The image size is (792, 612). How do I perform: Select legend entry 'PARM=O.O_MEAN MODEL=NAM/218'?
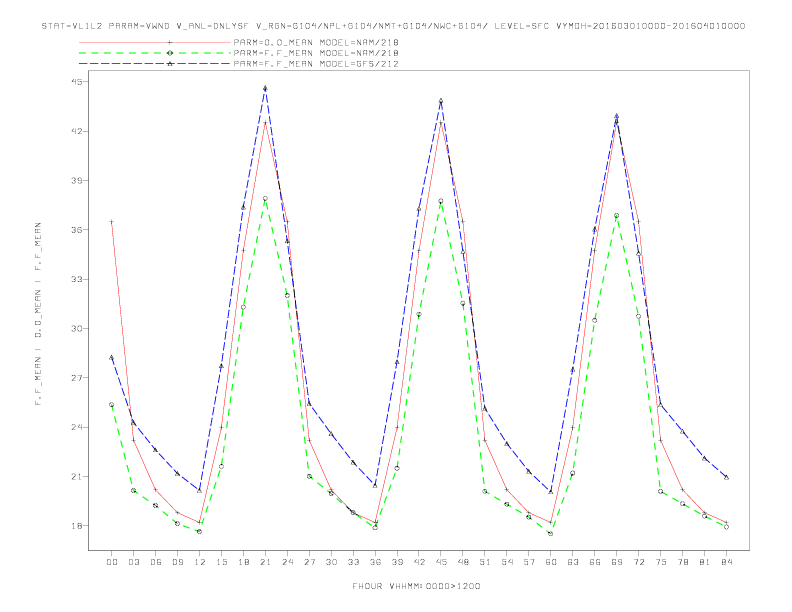(x=316, y=42)
